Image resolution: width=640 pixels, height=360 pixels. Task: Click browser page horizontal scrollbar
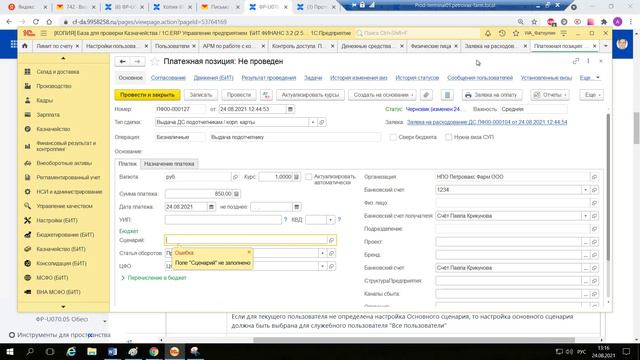point(413,340)
